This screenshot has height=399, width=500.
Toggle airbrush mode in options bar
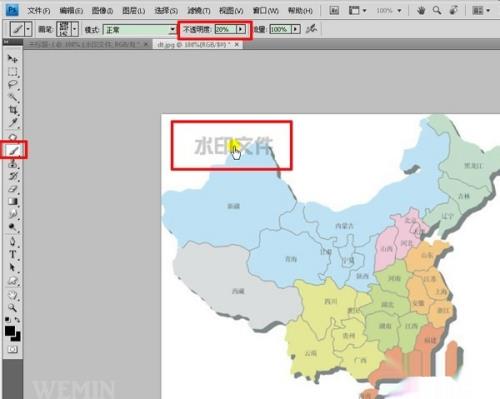pyautogui.click(x=311, y=29)
